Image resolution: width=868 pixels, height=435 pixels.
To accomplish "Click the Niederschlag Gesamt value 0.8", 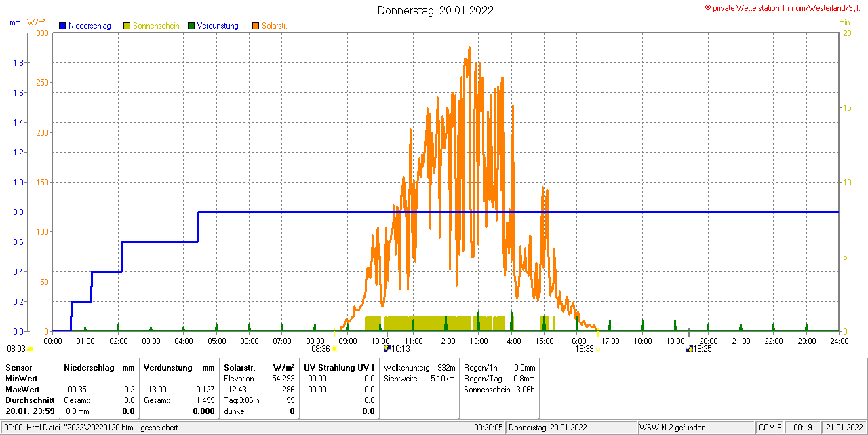I will (128, 400).
